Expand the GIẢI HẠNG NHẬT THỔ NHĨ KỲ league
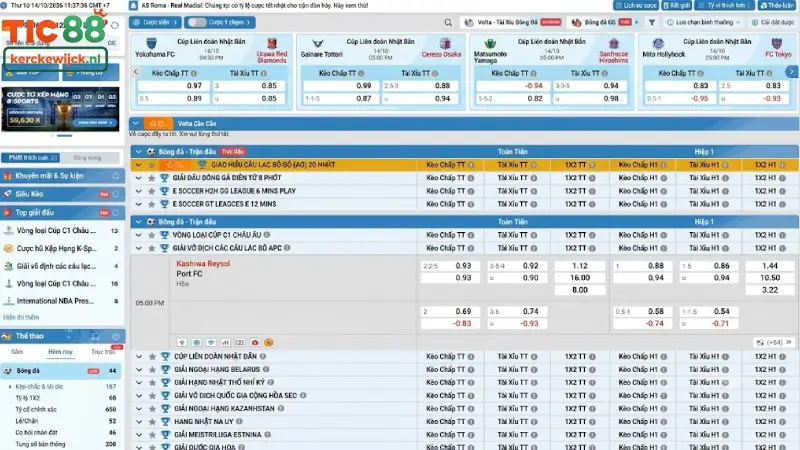The image size is (800, 450). pos(139,383)
